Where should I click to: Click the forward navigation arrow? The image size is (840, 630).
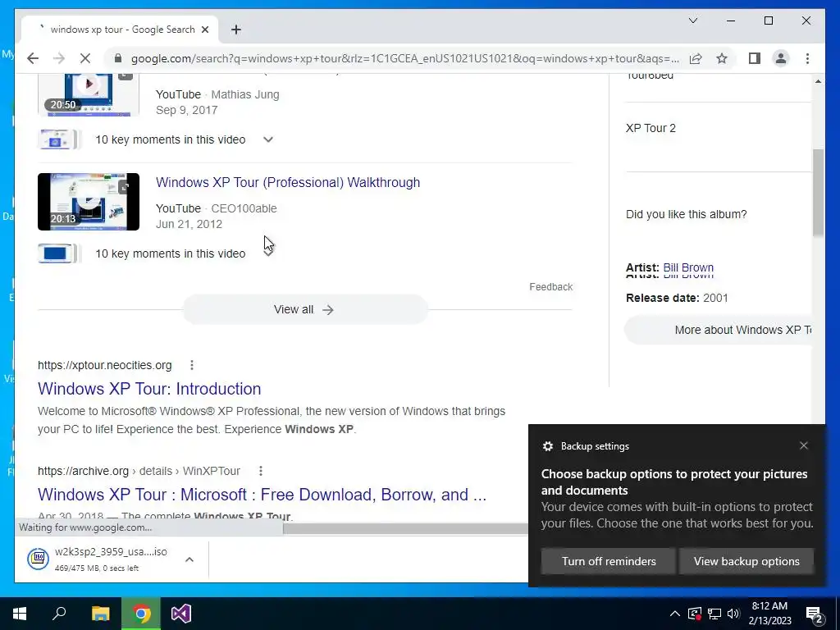point(59,58)
